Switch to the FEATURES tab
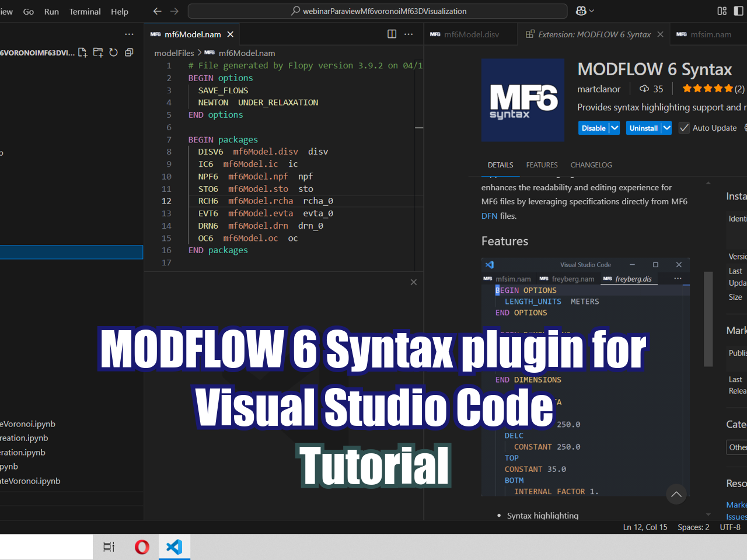 pos(542,165)
